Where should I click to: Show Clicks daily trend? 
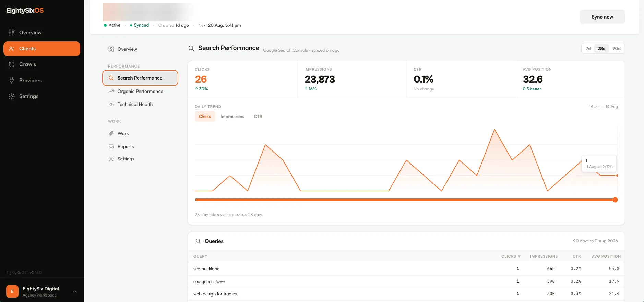[x=205, y=117]
